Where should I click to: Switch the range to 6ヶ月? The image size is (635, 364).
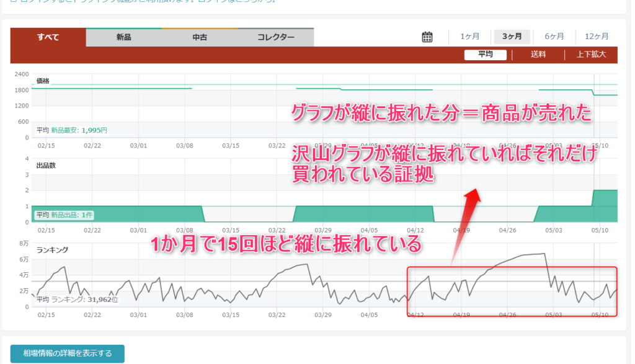click(554, 37)
